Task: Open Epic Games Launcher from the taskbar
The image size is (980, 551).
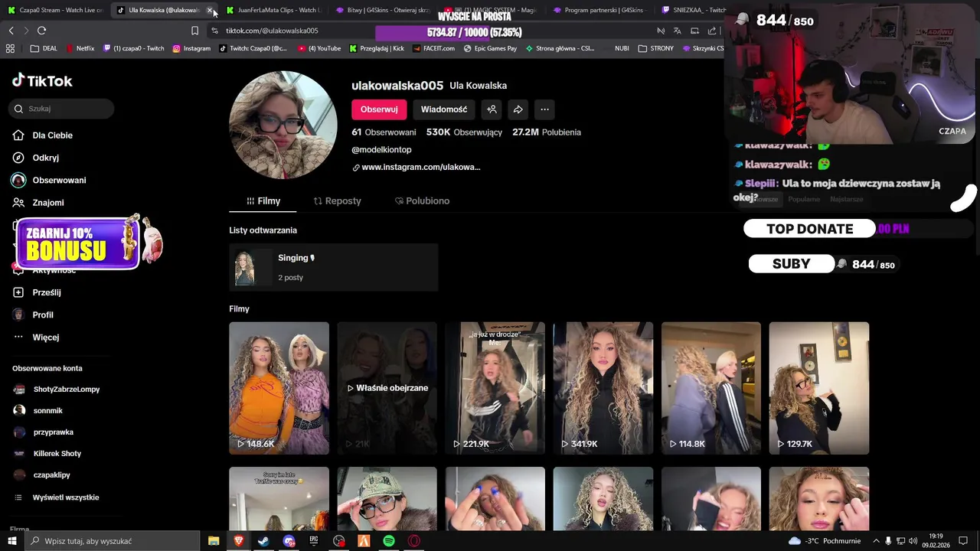Action: tap(314, 541)
